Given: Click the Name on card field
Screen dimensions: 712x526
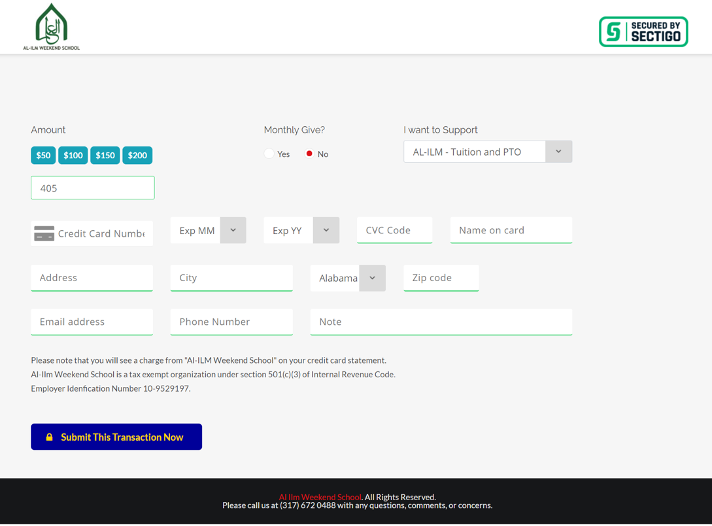Looking at the screenshot, I should pyautogui.click(x=511, y=230).
